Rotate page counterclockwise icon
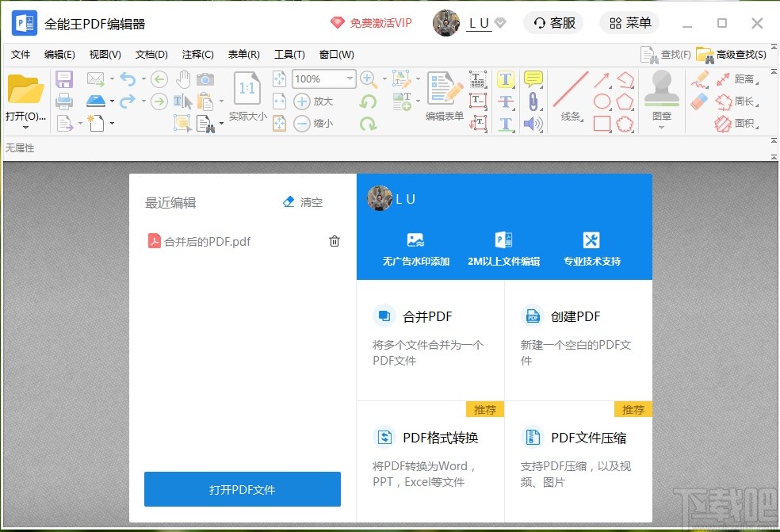 tap(368, 101)
